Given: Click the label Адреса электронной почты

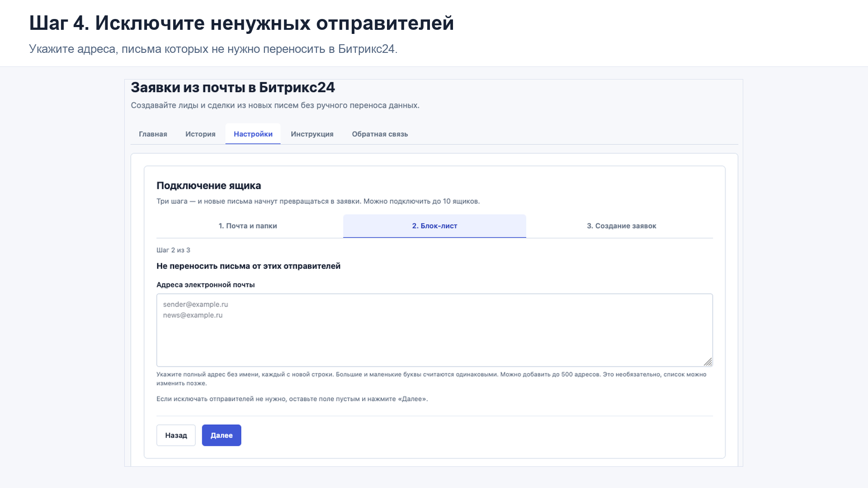Looking at the screenshot, I should (x=206, y=285).
